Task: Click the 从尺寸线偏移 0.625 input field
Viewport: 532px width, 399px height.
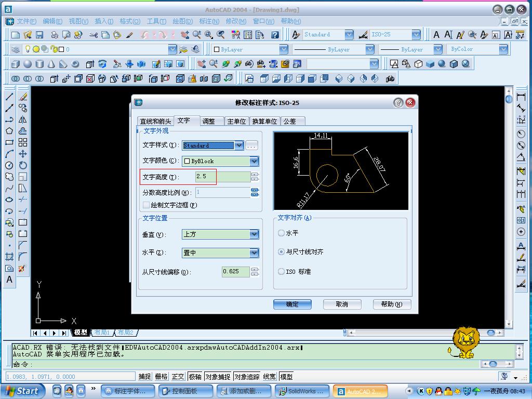Action: 236,272
